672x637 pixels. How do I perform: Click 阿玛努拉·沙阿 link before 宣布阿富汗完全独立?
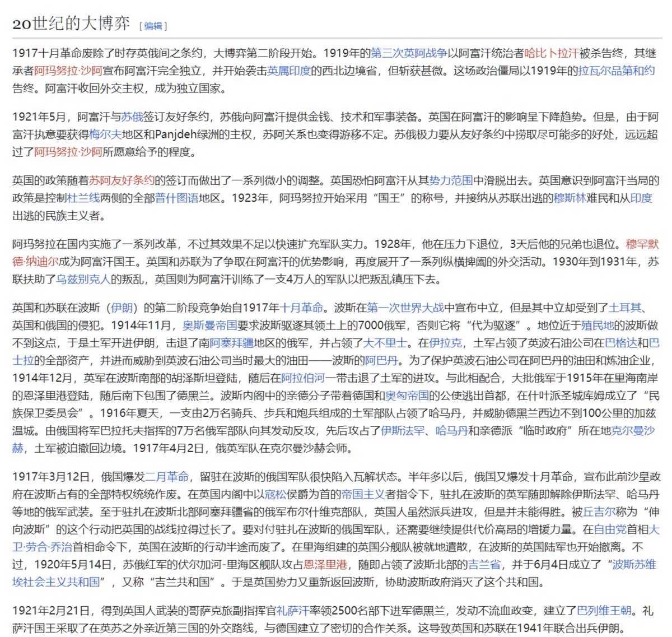point(68,71)
